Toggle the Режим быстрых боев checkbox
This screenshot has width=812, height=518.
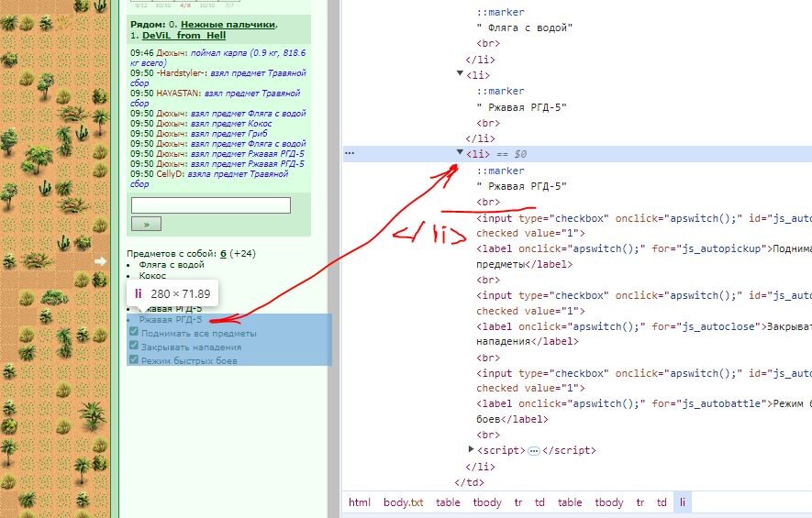[x=134, y=359]
